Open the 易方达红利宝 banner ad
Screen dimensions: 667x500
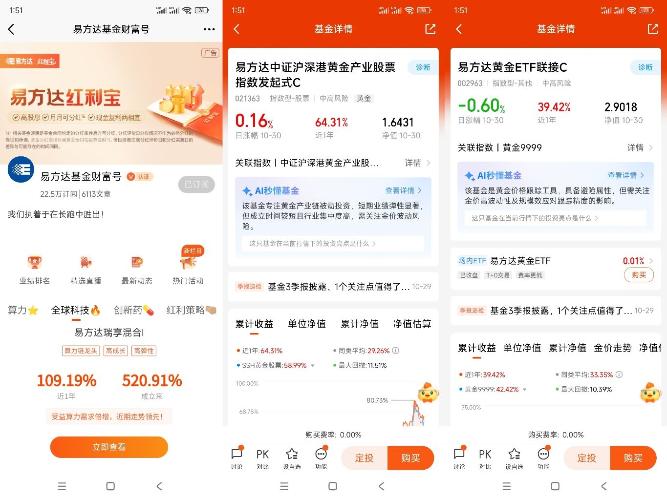tap(111, 103)
